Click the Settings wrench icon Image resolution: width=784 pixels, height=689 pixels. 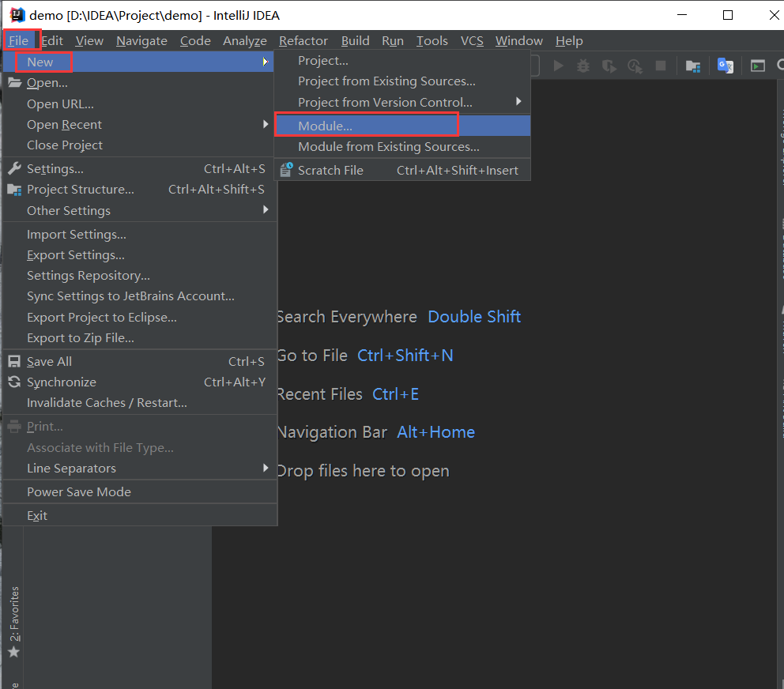(14, 168)
